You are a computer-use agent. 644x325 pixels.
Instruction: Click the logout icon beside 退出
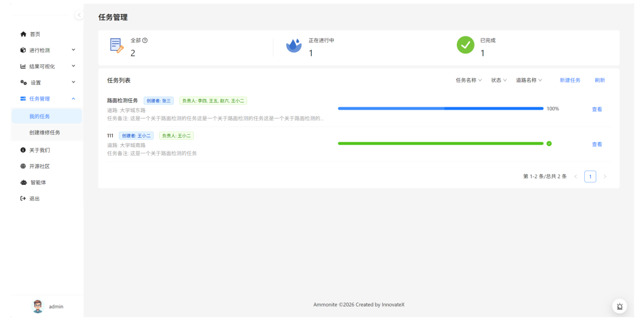[x=23, y=199]
